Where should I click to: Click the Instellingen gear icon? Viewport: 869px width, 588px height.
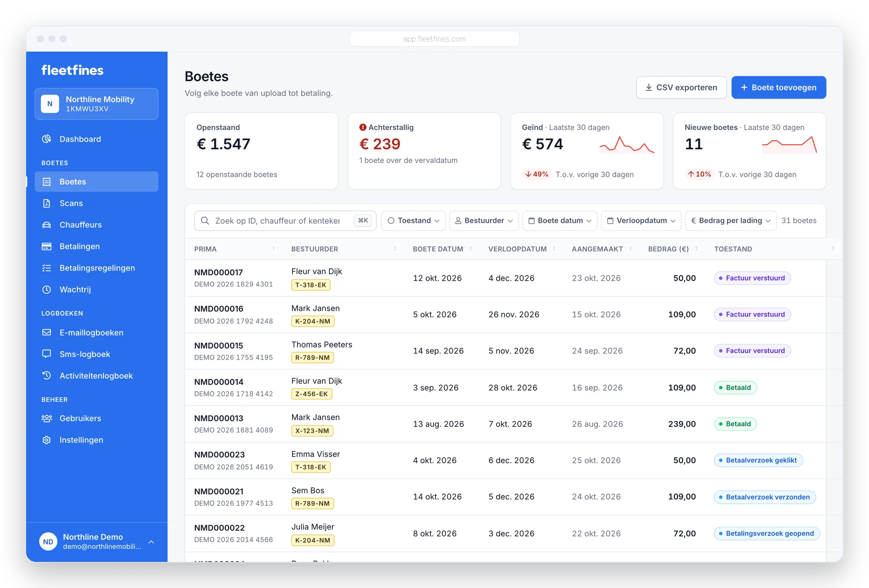[46, 440]
